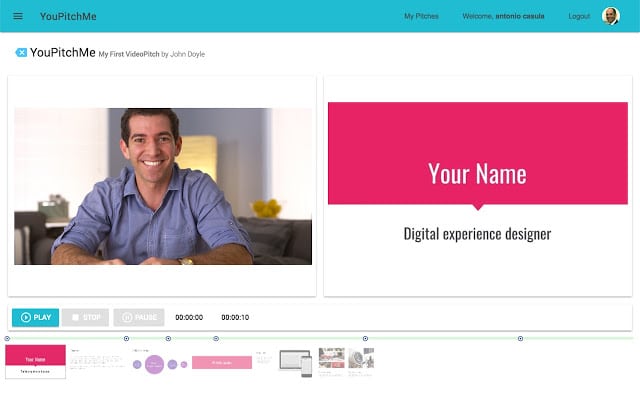Click the video of the smiling man
640x400 pixels.
(163, 185)
